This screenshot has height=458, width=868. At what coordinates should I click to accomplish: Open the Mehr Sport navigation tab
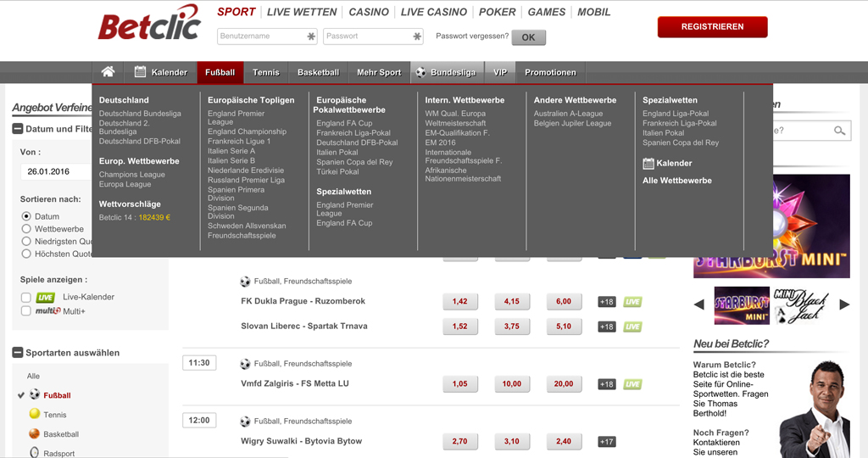point(379,73)
